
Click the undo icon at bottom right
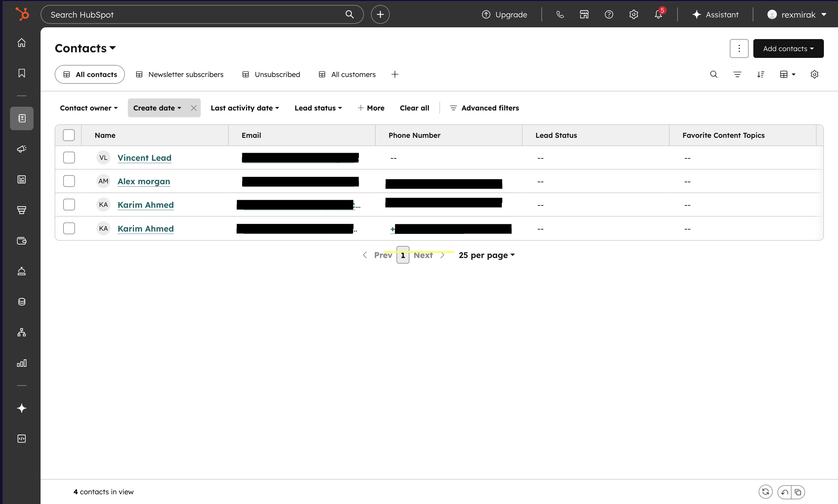[785, 492]
